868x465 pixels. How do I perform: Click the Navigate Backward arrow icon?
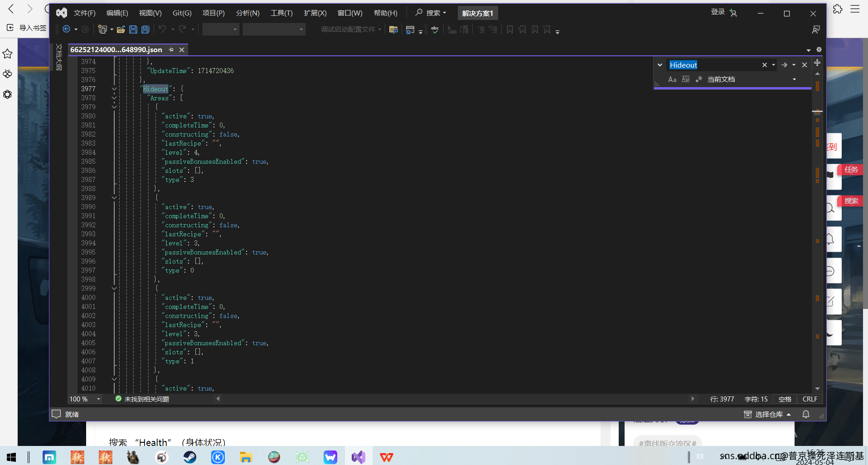pos(66,29)
